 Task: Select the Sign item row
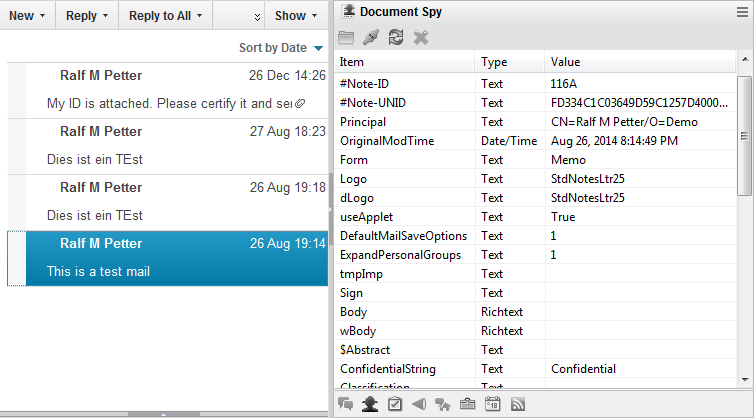(535, 293)
